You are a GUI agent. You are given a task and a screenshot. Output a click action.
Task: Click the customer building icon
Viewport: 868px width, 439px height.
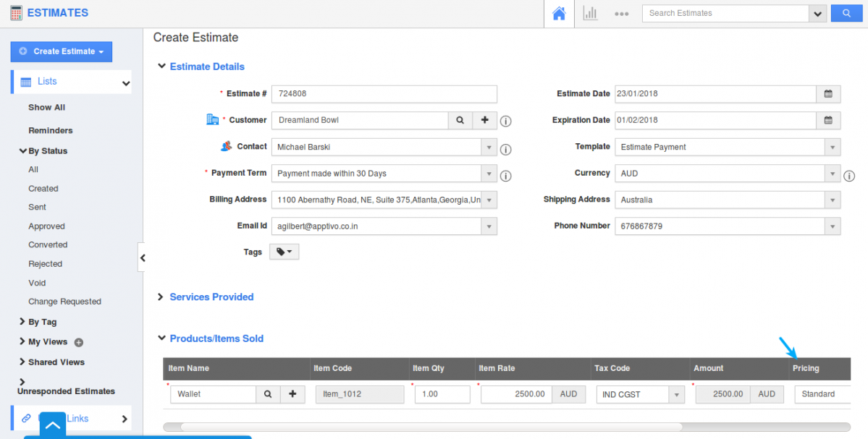pyautogui.click(x=213, y=119)
